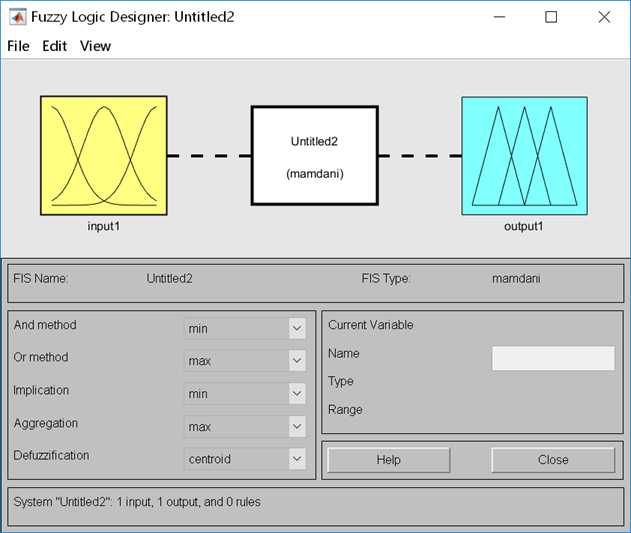631x533 pixels.
Task: Click the Aggregation label
Action: [x=45, y=423]
